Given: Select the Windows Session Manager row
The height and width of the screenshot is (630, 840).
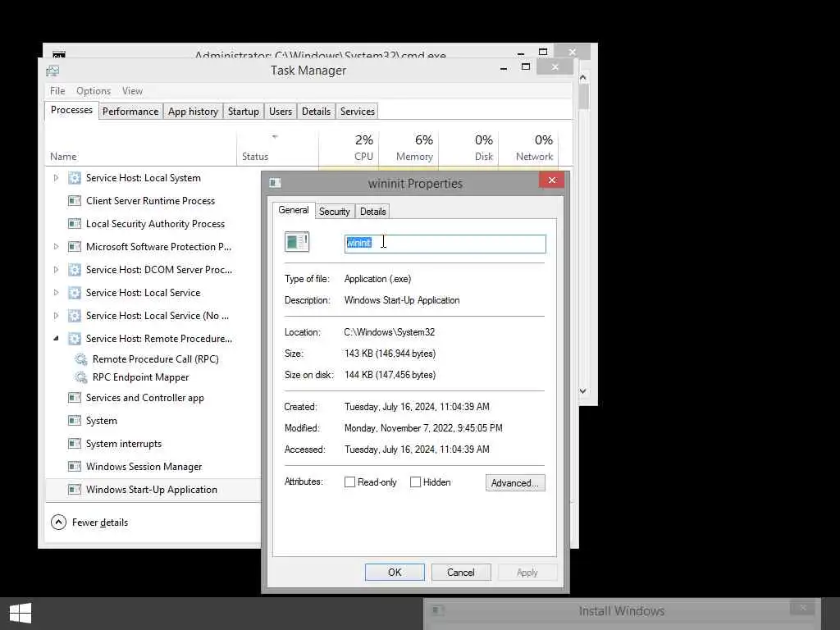Looking at the screenshot, I should [x=153, y=467].
